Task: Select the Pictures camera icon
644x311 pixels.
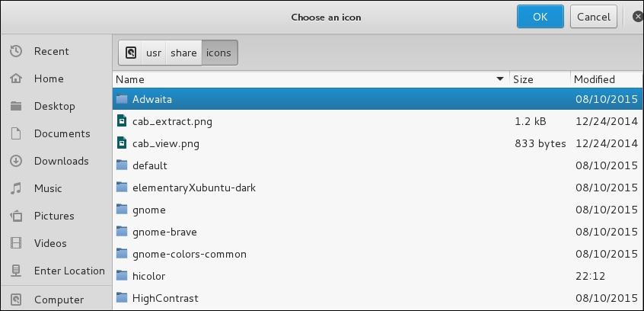Action: tap(16, 216)
